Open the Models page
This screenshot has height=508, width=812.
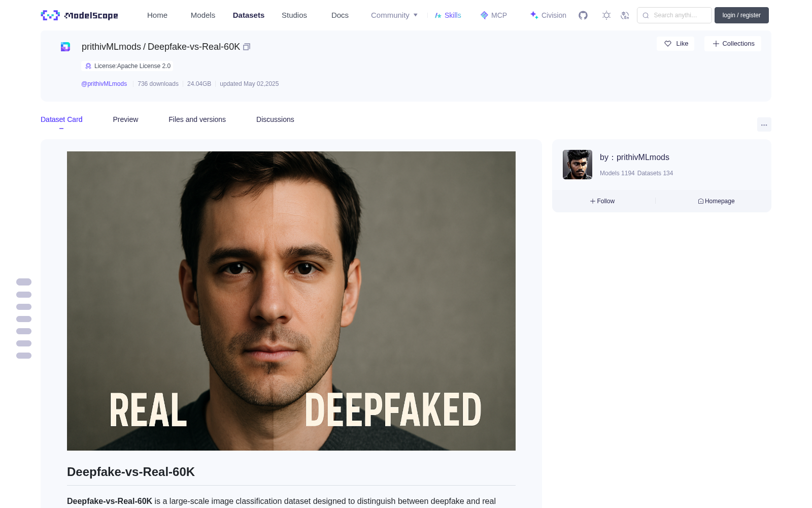pyautogui.click(x=203, y=15)
